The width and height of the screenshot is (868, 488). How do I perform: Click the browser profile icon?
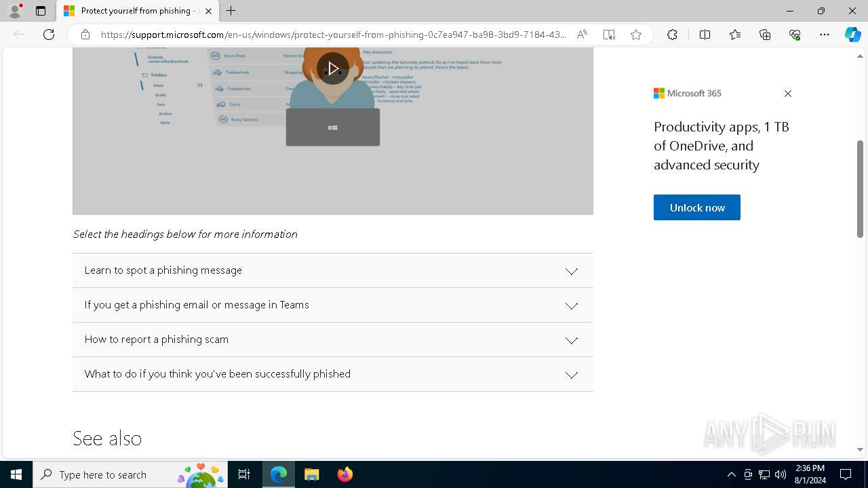click(15, 11)
